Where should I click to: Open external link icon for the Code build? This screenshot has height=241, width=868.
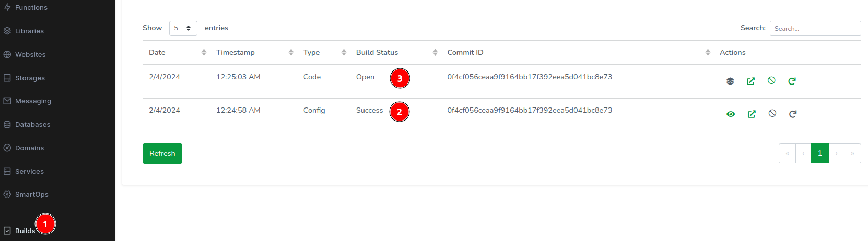750,81
